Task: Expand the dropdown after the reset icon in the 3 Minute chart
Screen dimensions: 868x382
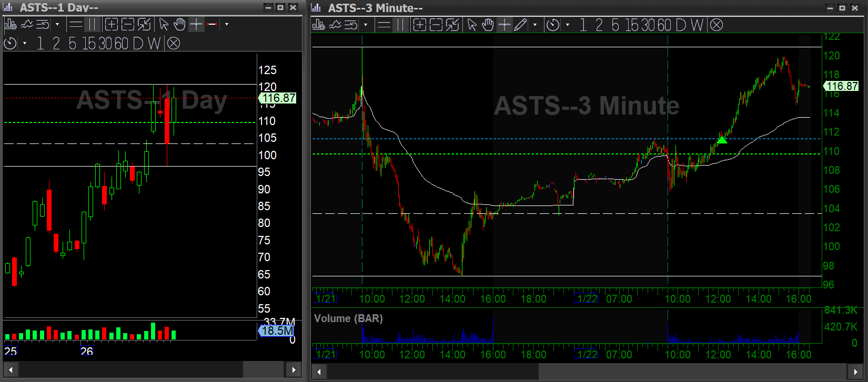Action: 365,25
